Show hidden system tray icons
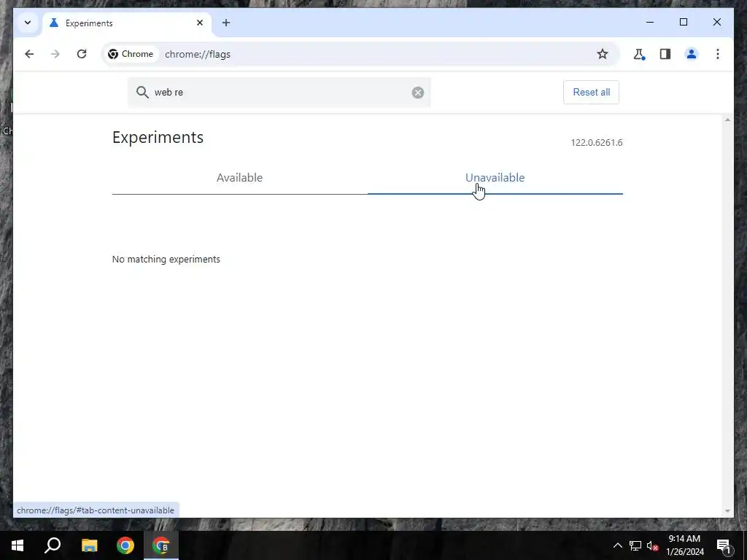Image resolution: width=747 pixels, height=560 pixels. click(x=617, y=545)
